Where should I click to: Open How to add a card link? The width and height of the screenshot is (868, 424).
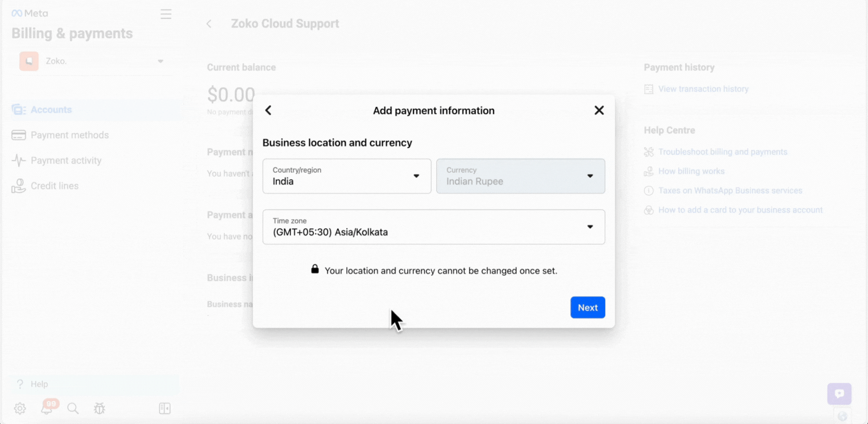click(740, 210)
